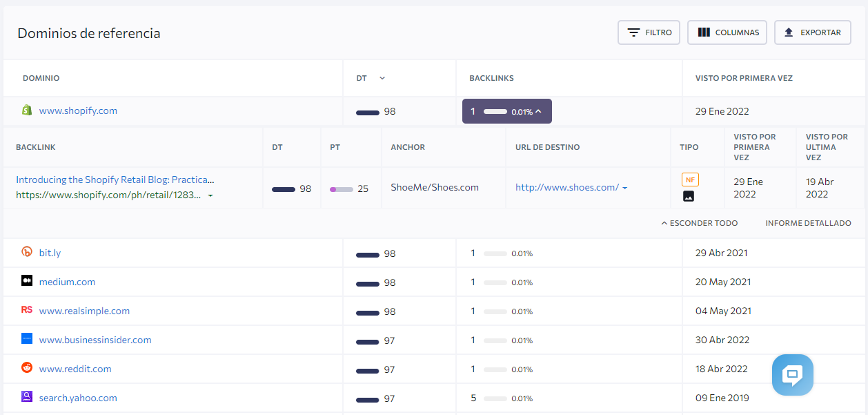
Task: Expand bit.ly backlinks count
Action: (502, 253)
